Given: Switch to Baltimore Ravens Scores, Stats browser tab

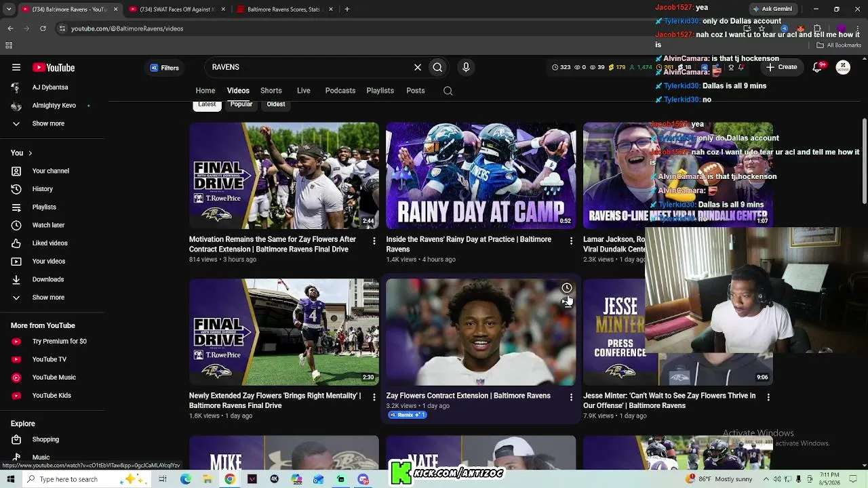Looking at the screenshot, I should pos(285,9).
